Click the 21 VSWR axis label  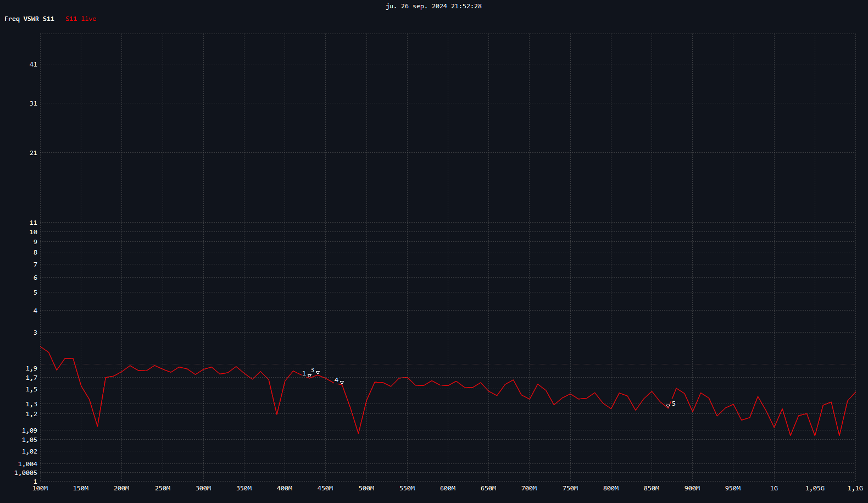[34, 153]
